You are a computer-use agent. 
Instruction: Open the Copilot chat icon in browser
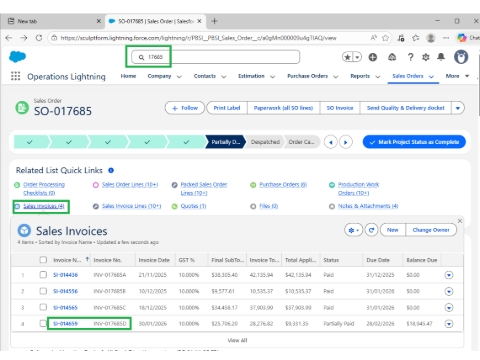pyautogui.click(x=462, y=38)
